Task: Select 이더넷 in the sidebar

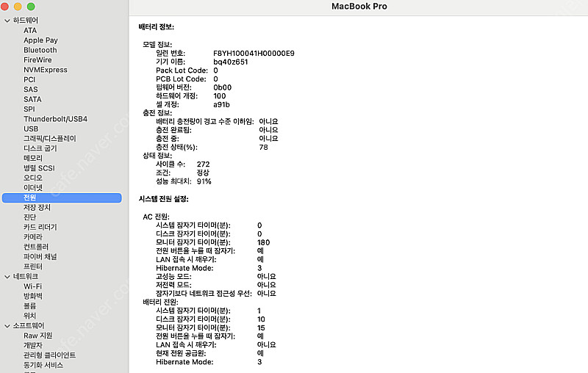Action: pos(33,188)
